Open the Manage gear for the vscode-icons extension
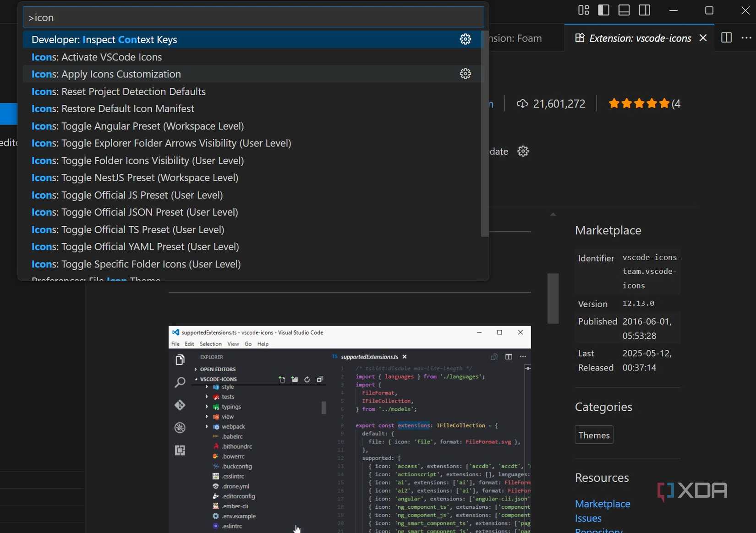The image size is (756, 533). (523, 151)
